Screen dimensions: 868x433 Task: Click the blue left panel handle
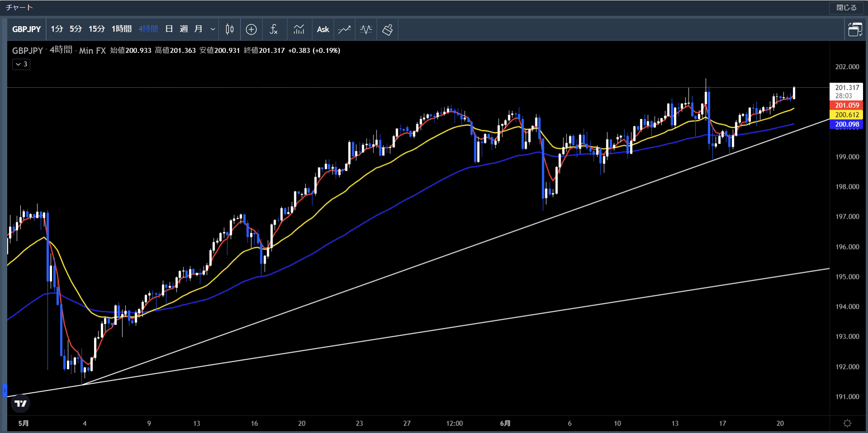5,390
